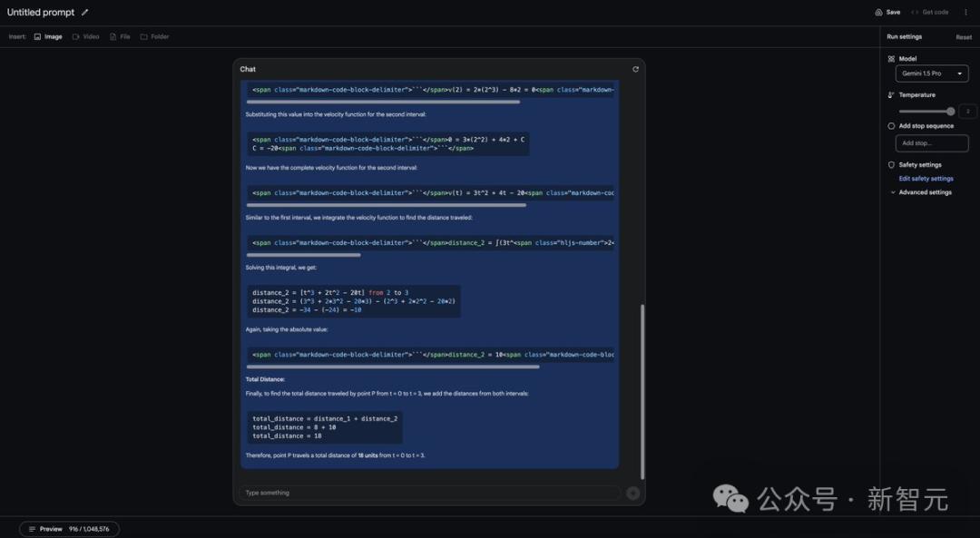Viewport: 980px width, 538px height.
Task: Click the Temperature thermometer icon
Action: 891,95
